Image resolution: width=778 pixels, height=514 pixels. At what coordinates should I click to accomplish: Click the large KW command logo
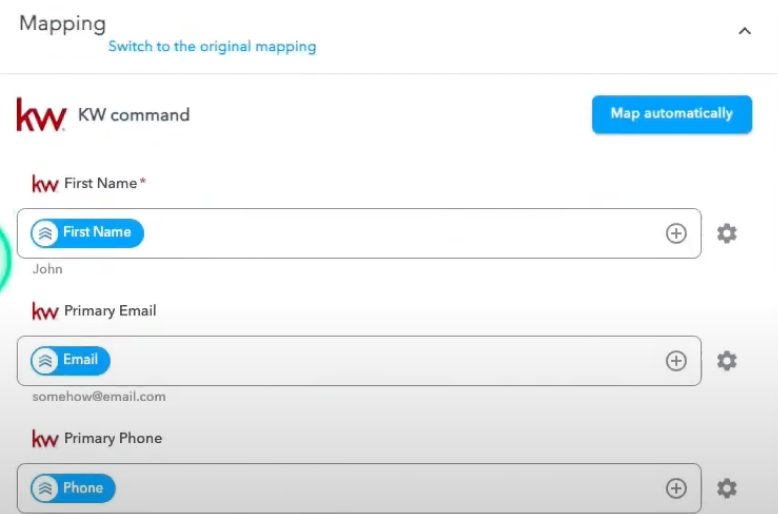[x=41, y=115]
